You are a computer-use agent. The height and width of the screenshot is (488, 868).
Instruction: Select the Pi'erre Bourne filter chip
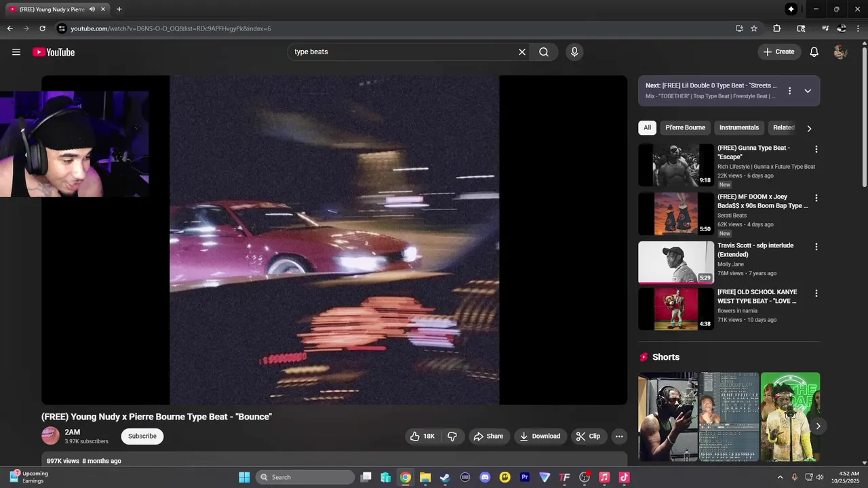coord(686,127)
